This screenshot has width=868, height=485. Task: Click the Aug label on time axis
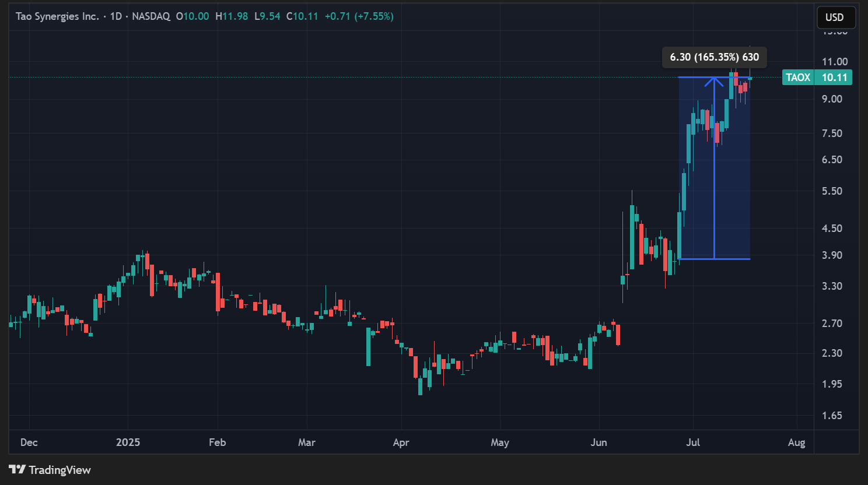pos(796,442)
